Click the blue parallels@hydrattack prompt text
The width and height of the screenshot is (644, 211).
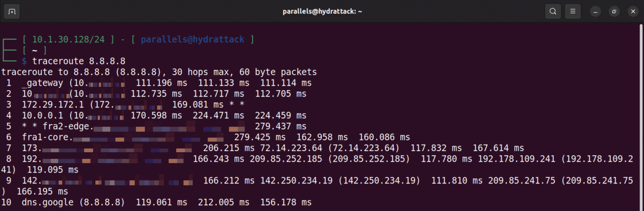(x=192, y=40)
